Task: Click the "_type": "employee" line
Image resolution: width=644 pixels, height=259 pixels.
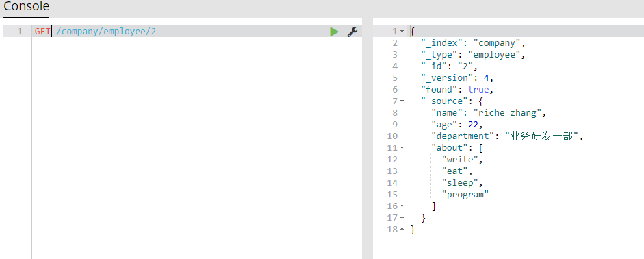Action: tap(473, 55)
